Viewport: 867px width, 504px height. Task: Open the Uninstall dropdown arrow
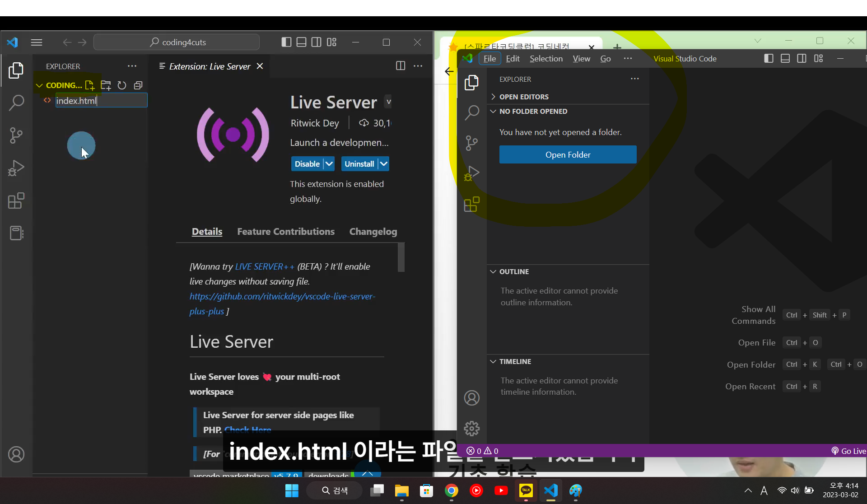pos(383,164)
